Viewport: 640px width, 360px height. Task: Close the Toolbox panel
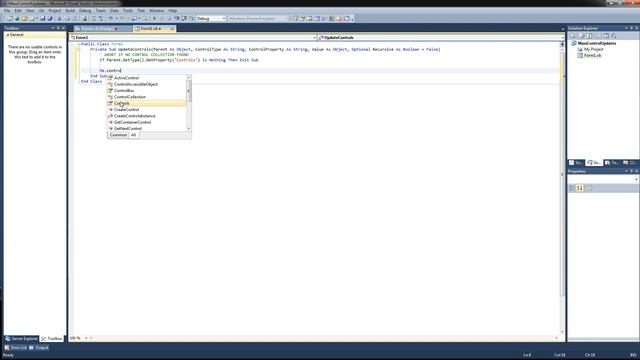point(63,28)
